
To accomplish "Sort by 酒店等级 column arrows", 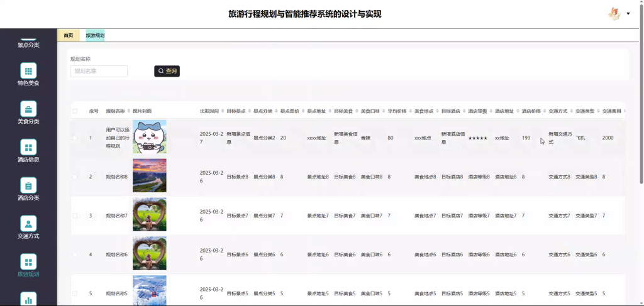I will pyautogui.click(x=491, y=111).
